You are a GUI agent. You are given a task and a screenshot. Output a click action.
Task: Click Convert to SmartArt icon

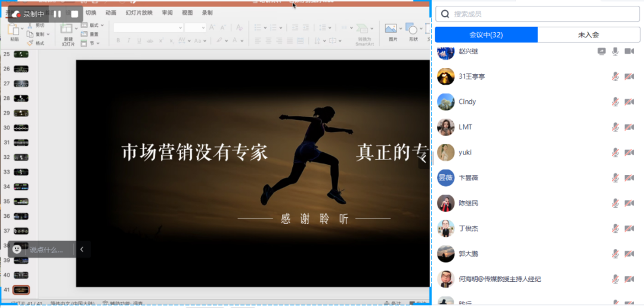coord(364,30)
